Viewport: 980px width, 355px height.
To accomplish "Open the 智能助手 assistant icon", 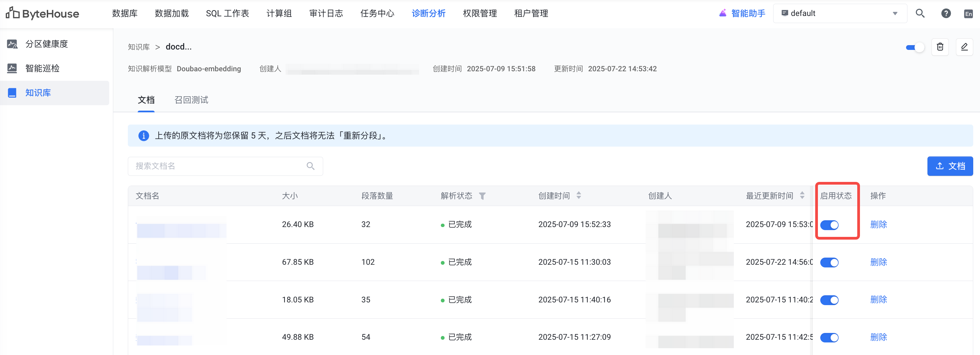I will tap(722, 13).
